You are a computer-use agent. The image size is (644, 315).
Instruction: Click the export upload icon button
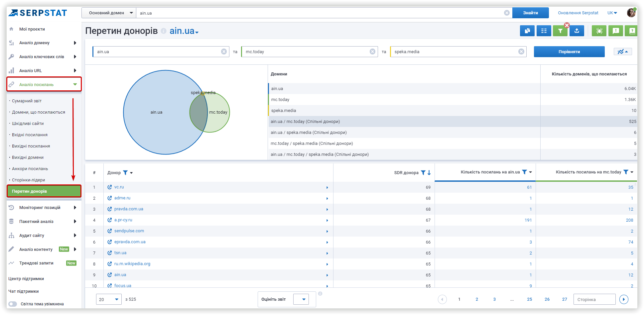(577, 31)
